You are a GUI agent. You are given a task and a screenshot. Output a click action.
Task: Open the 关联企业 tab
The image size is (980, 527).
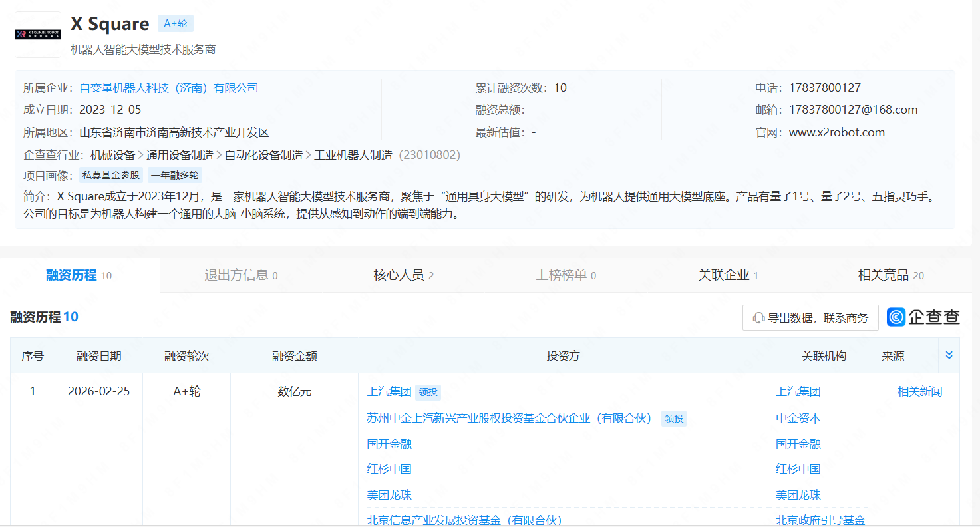tap(728, 275)
